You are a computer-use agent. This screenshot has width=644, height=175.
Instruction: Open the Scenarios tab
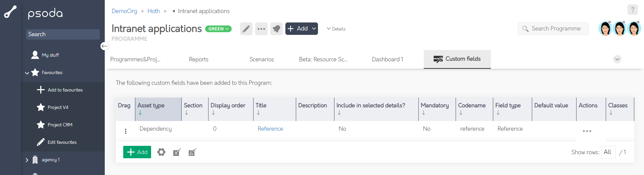[262, 59]
